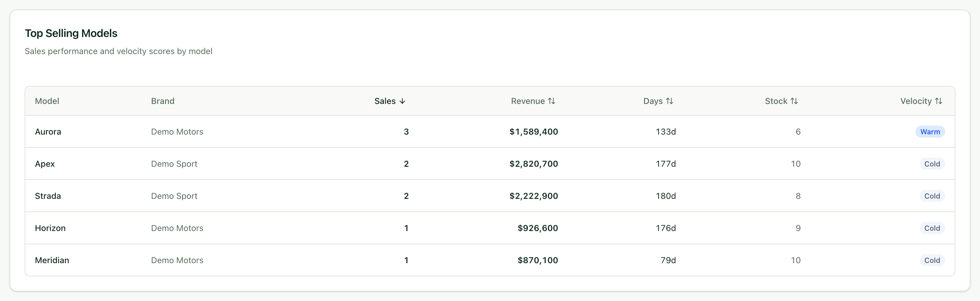Click the Brand column header

point(163,101)
